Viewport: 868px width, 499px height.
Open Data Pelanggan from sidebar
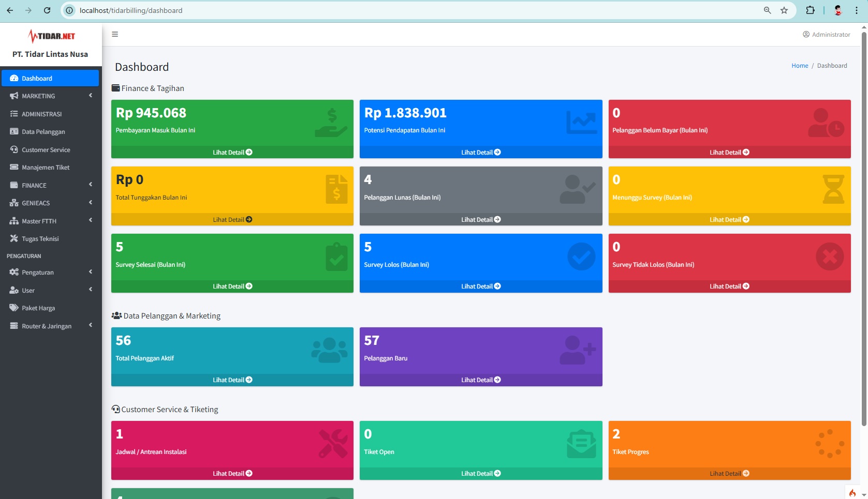coord(50,131)
